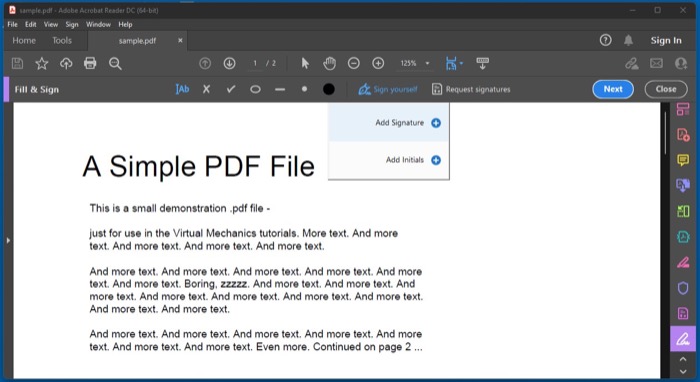Select the checkmark tool

[231, 89]
